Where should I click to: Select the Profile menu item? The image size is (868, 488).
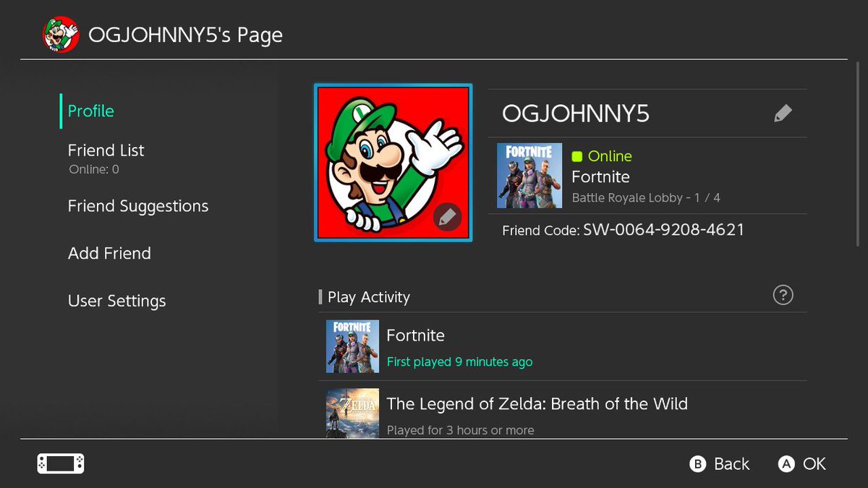[x=91, y=111]
